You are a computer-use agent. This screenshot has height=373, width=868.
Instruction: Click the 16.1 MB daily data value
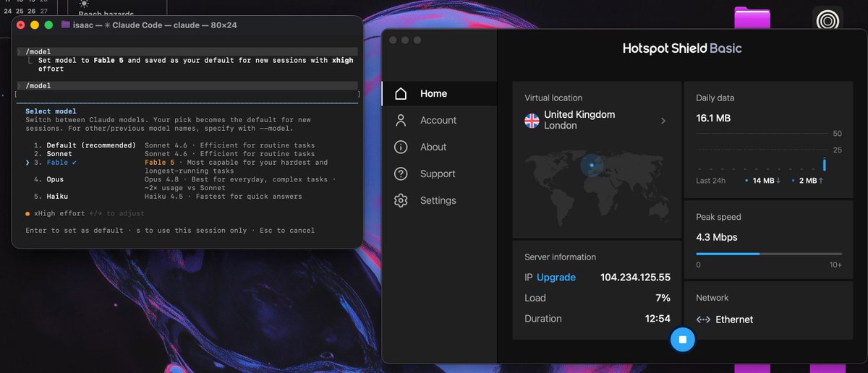[x=713, y=118]
